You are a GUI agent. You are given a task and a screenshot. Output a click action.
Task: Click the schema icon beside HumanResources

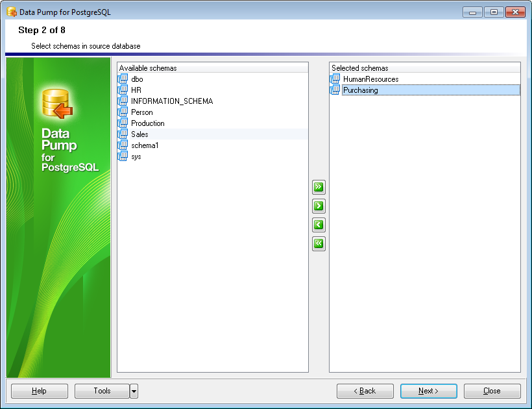[335, 79]
